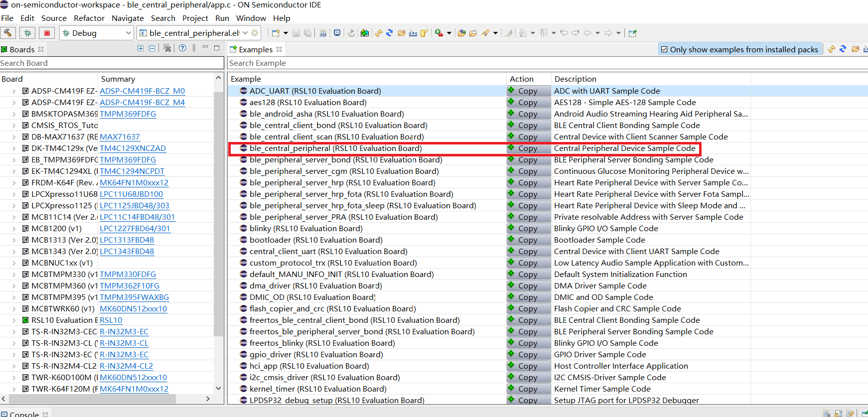Open the RSL10 device link
The height and width of the screenshot is (417, 868).
tap(111, 320)
